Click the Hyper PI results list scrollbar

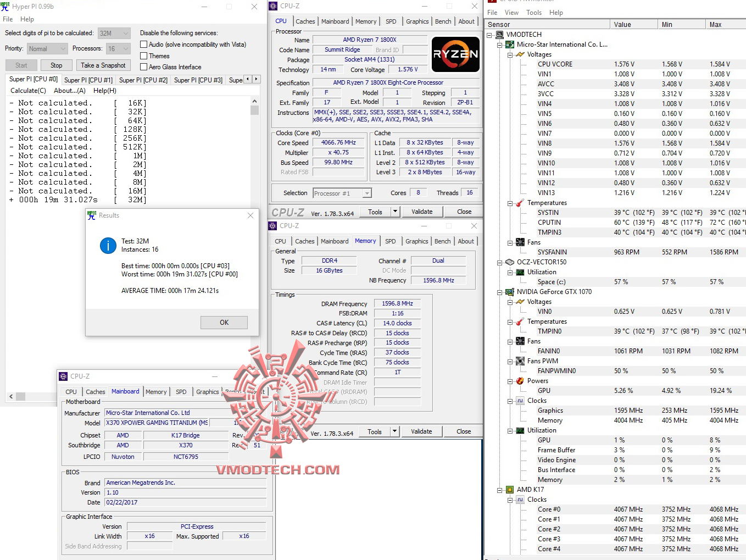[254, 109]
